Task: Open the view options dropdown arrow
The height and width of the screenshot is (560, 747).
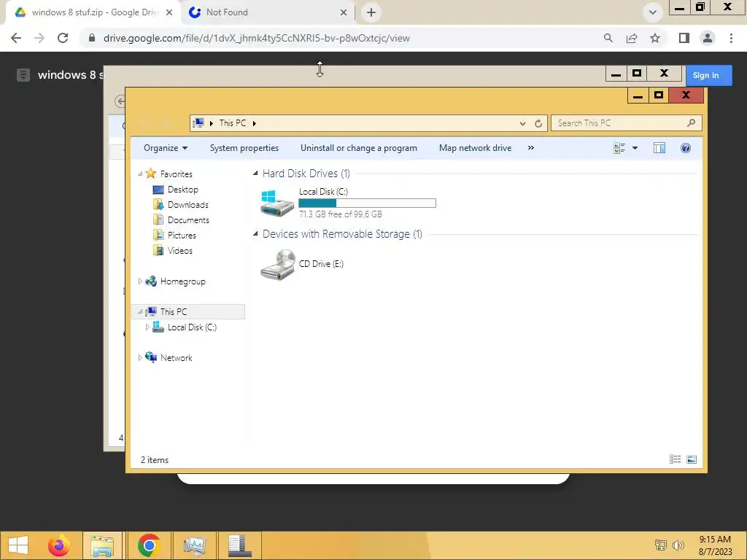Action: 635,148
